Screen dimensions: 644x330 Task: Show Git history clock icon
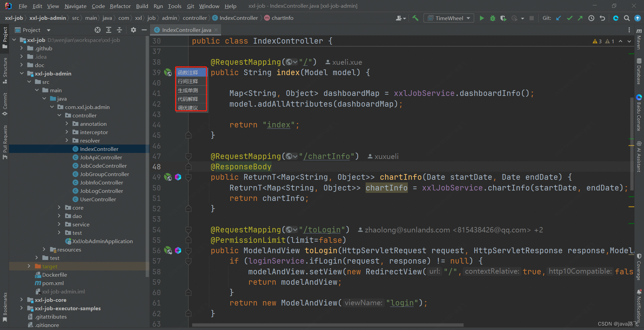click(591, 18)
